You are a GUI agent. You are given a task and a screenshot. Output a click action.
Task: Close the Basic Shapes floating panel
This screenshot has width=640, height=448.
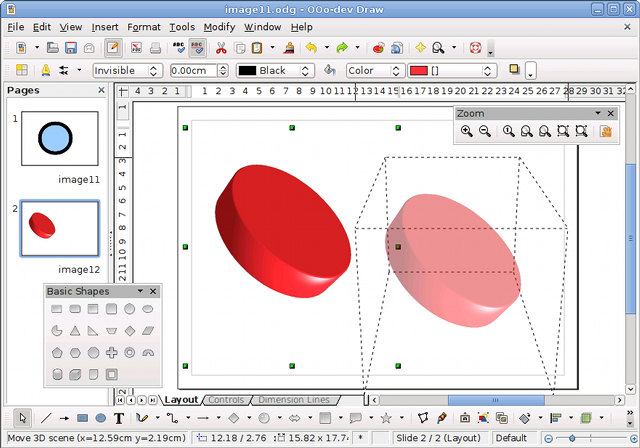pyautogui.click(x=152, y=291)
